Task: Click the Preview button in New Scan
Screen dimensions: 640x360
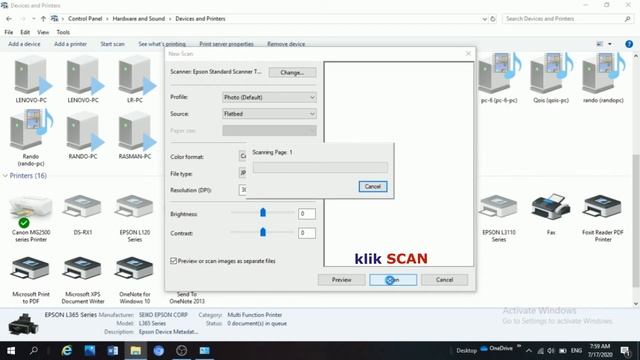Action: (x=341, y=280)
